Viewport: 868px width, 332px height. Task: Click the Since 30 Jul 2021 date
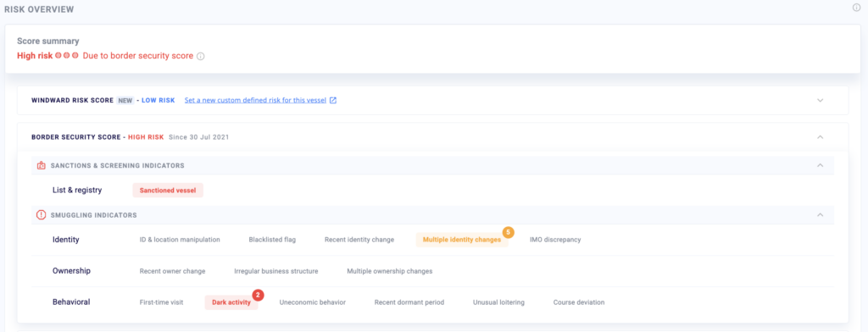point(198,136)
